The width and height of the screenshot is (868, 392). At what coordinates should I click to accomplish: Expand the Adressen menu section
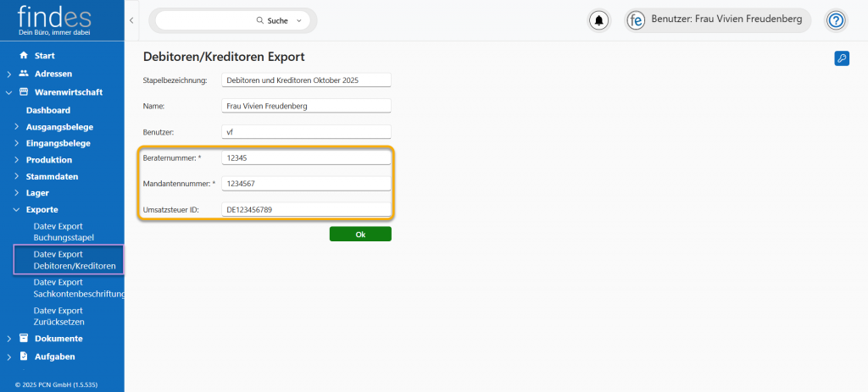8,75
